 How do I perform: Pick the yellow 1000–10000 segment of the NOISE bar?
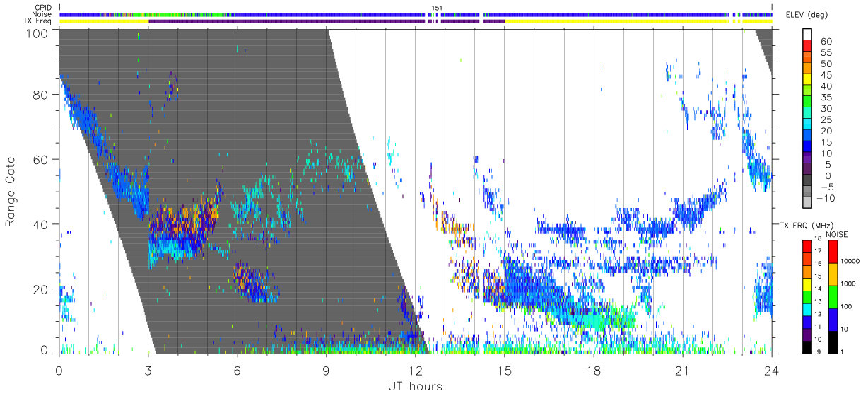click(x=834, y=274)
